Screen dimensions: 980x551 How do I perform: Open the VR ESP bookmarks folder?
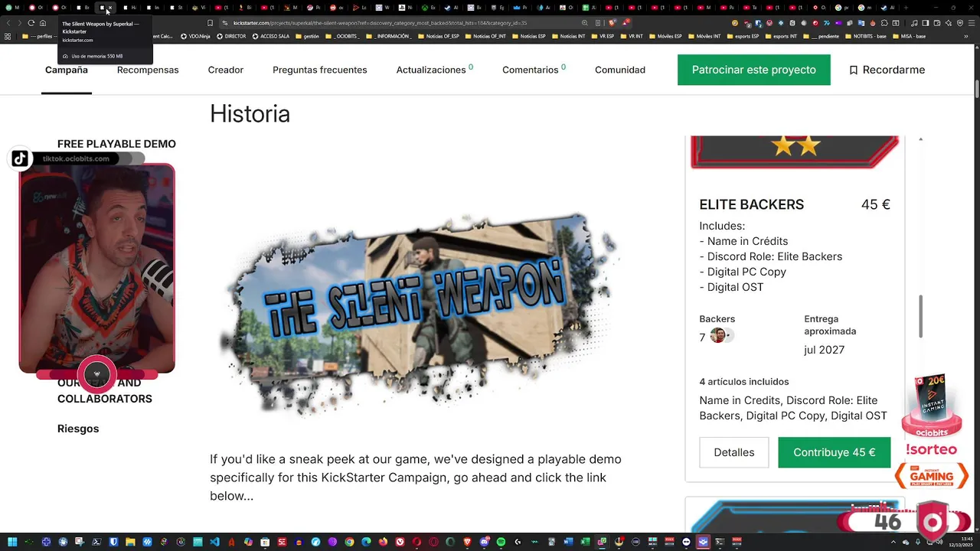(x=603, y=36)
